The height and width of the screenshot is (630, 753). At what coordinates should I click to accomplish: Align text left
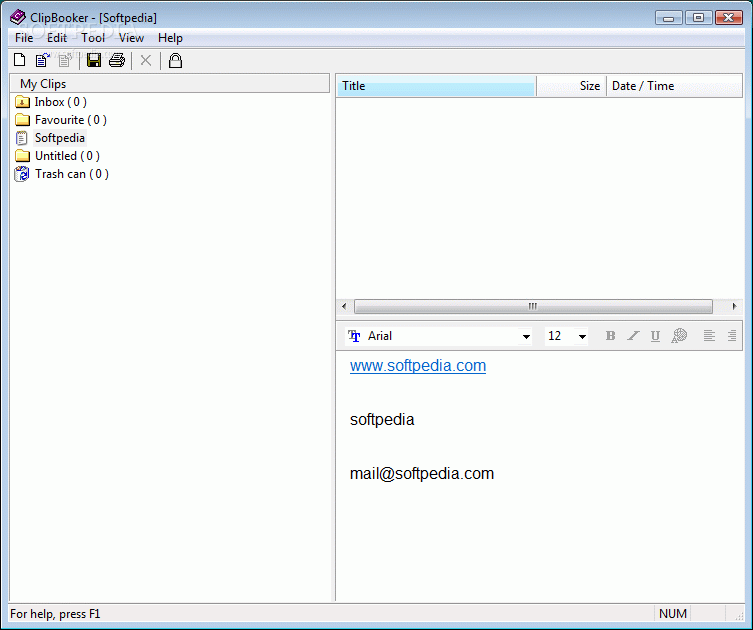pos(709,336)
